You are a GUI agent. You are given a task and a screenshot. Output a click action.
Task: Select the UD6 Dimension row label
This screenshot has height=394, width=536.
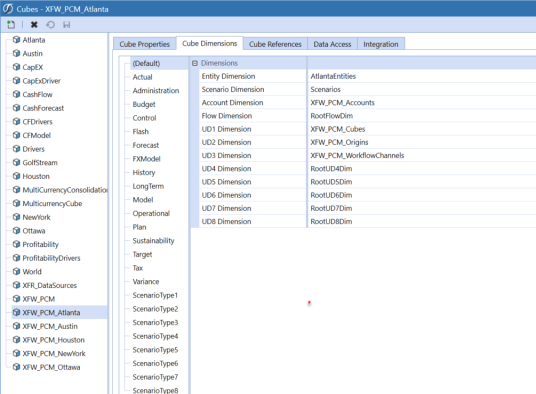pos(226,195)
